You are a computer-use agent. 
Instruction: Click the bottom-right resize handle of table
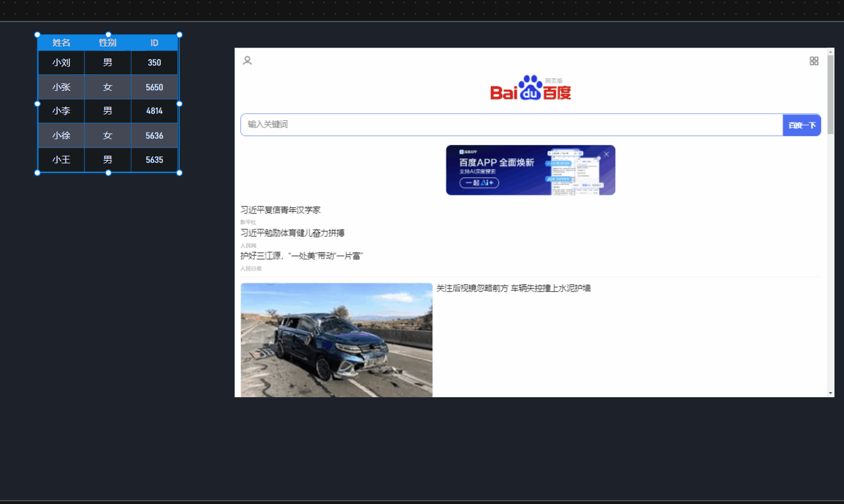pyautogui.click(x=179, y=173)
